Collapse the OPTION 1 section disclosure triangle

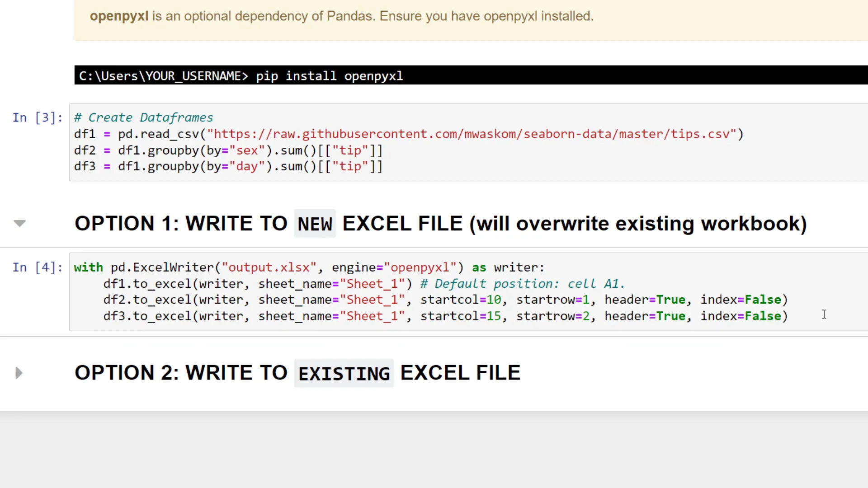tap(19, 223)
